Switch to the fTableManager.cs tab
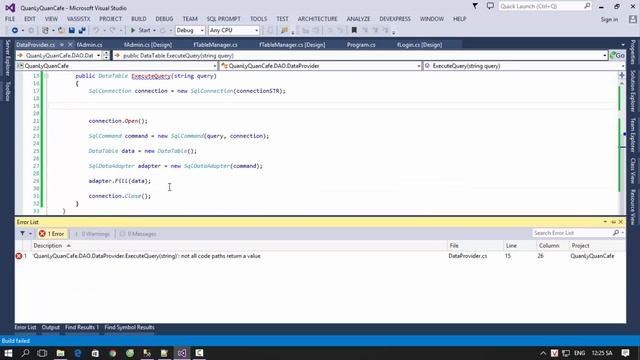640x360 pixels. [x=215, y=44]
